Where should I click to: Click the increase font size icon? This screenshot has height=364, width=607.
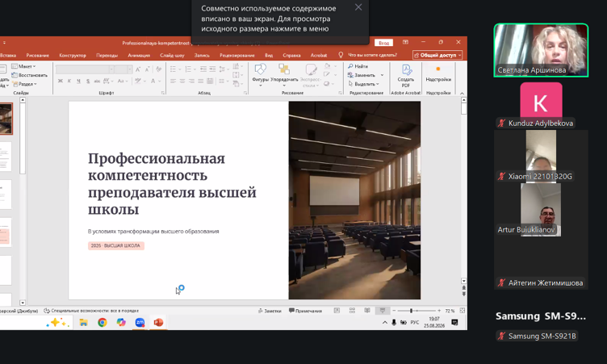coord(138,69)
